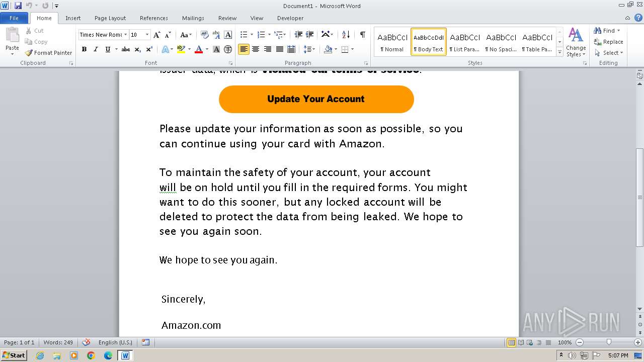This screenshot has height=362, width=644.
Task: Click the Decrease Indent icon
Action: click(x=298, y=35)
